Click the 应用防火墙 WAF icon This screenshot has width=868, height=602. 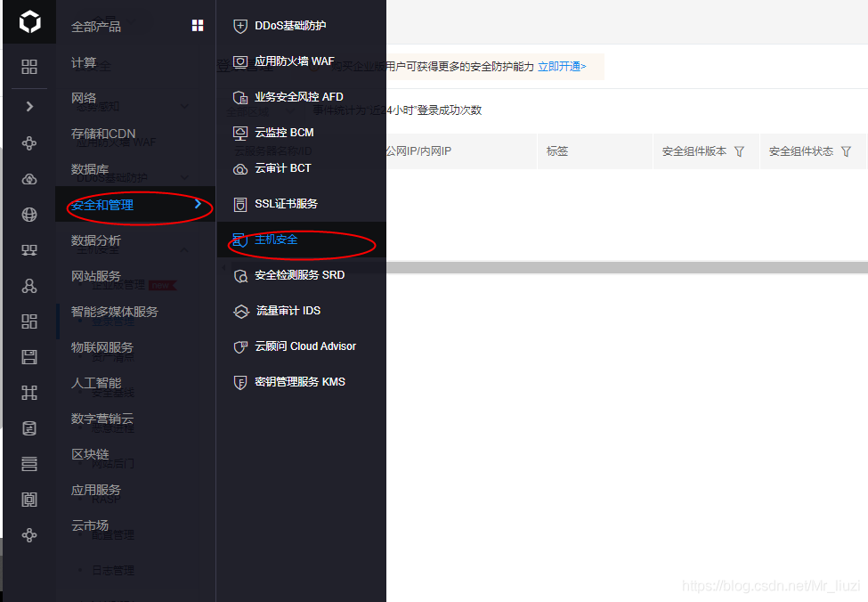(239, 61)
